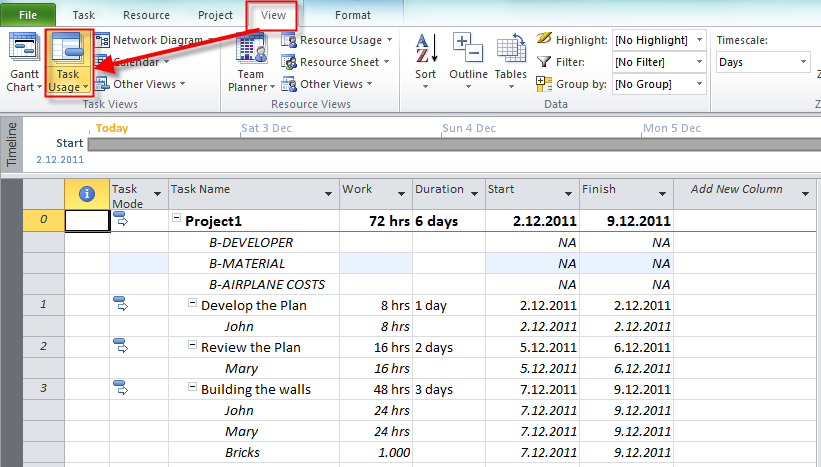The width and height of the screenshot is (821, 467).
Task: Open Resource Sheet view
Action: [x=337, y=62]
